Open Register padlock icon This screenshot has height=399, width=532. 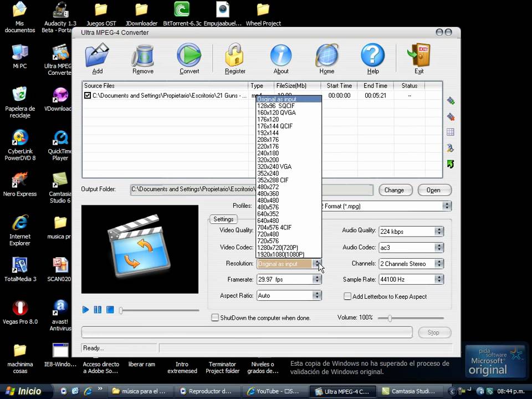[x=235, y=55]
